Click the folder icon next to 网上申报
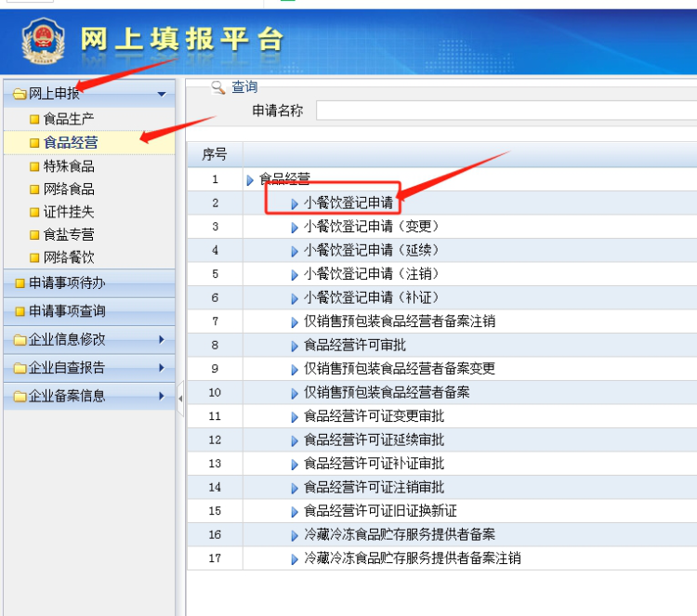The width and height of the screenshot is (697, 616). point(19,94)
